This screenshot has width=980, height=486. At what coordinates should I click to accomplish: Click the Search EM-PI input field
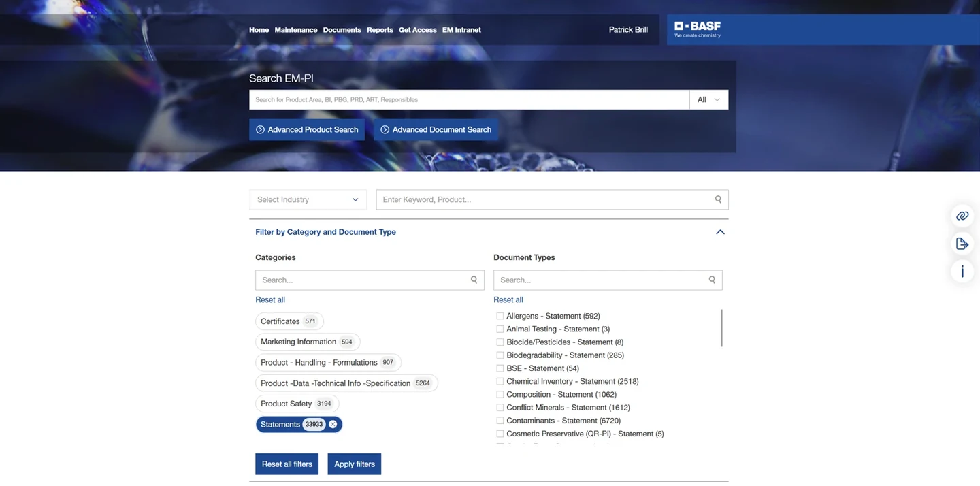coord(469,99)
